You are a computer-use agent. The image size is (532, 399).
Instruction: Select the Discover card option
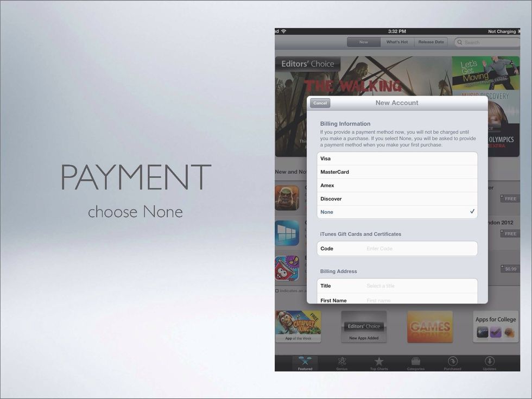coord(397,199)
